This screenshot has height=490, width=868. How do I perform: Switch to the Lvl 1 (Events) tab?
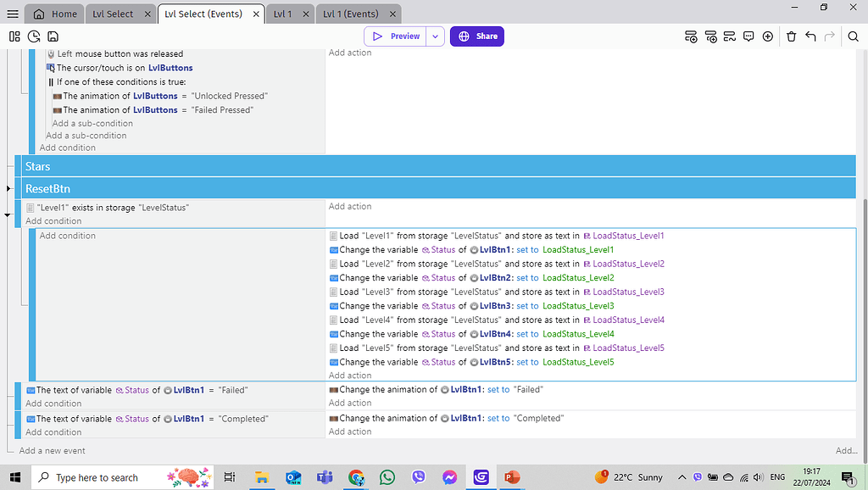[350, 13]
